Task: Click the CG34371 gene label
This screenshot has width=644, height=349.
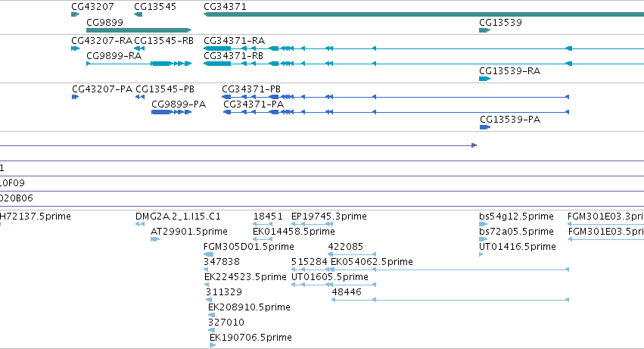Action: pos(225,7)
